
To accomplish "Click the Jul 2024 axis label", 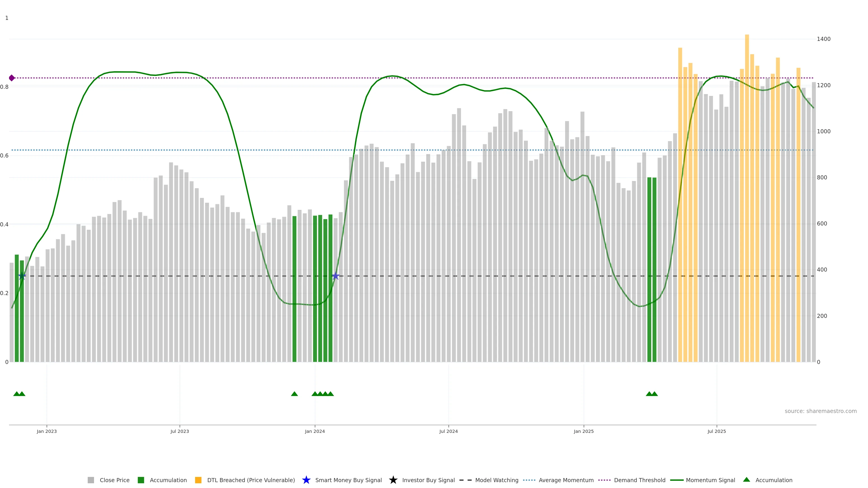I will point(448,431).
